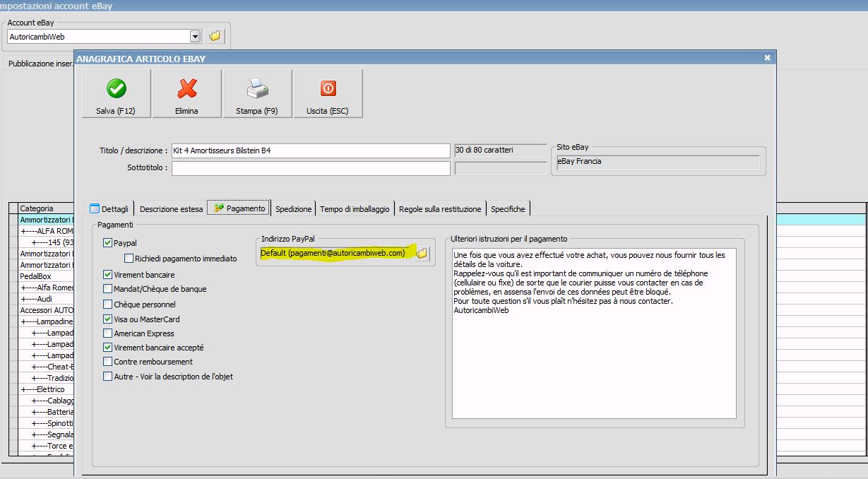Image resolution: width=868 pixels, height=479 pixels.
Task: Click the Pubblicazione inser tab in background window
Action: click(x=41, y=64)
